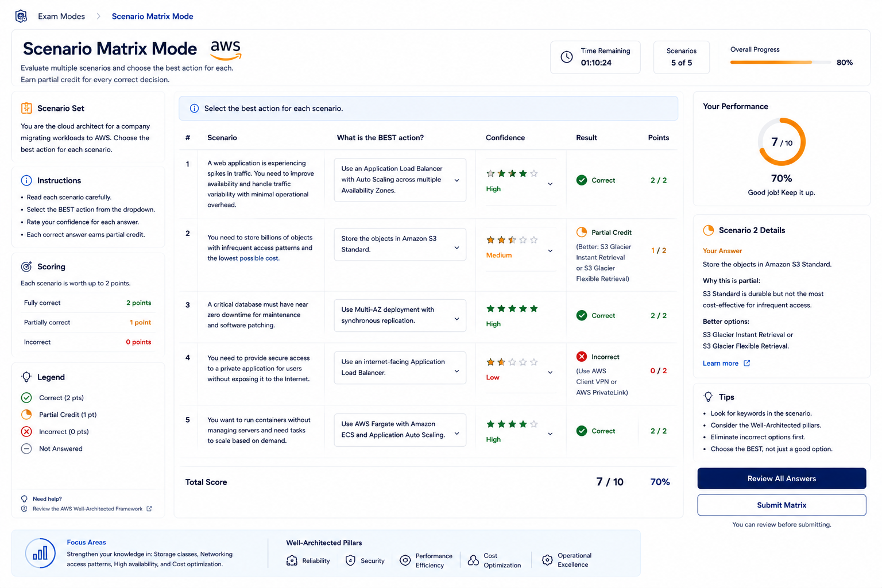The image size is (882, 588).
Task: Go to Exam Modes breadcrumb
Action: click(x=61, y=16)
